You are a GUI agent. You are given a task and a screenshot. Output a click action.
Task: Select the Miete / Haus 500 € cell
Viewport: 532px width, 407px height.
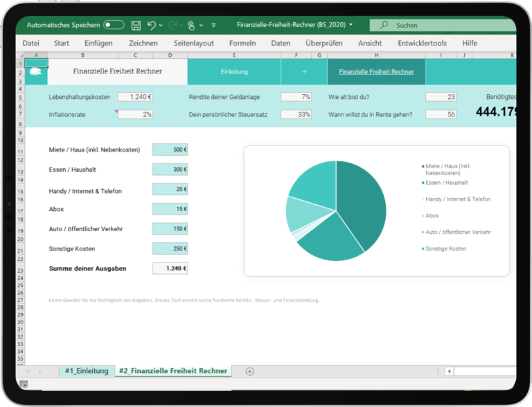(x=170, y=150)
